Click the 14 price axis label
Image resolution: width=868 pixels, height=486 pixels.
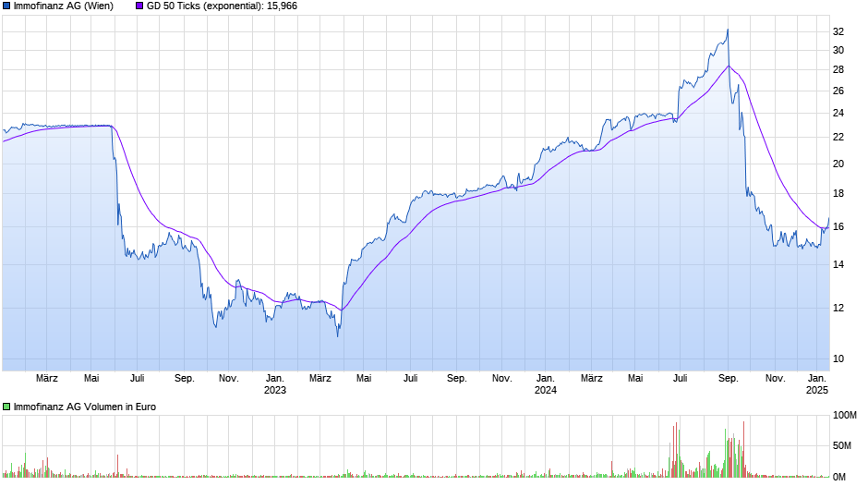pos(838,265)
